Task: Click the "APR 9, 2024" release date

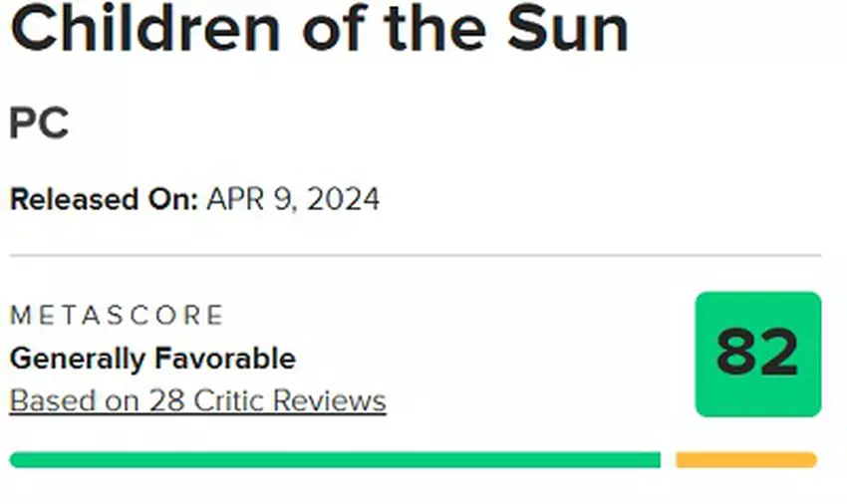Action: point(293,199)
